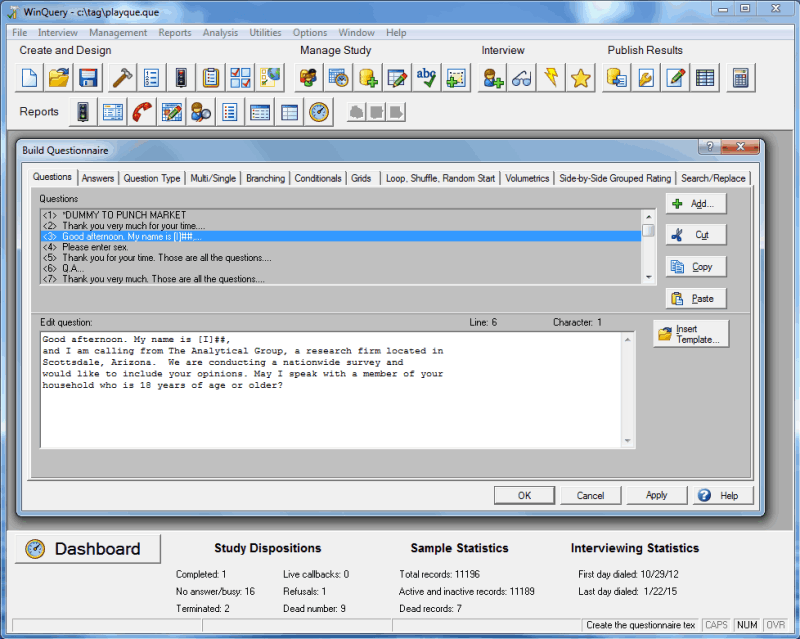Image resolution: width=800 pixels, height=639 pixels.
Task: Open the eyeglasses icon under Interview
Action: [522, 78]
